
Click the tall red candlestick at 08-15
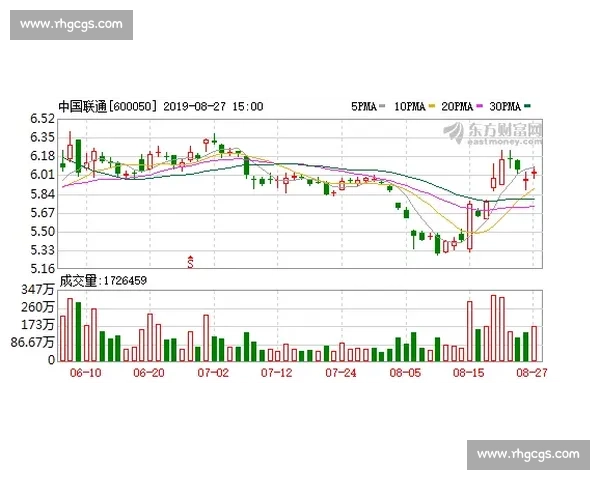470,226
